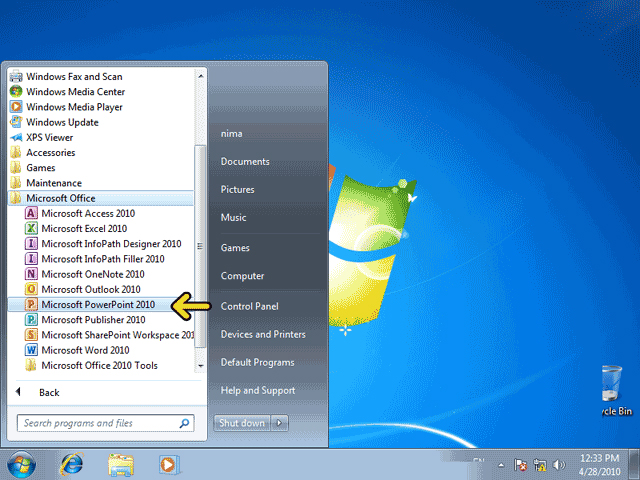This screenshot has width=640, height=480.
Task: Click the network tray icon
Action: [x=540, y=464]
